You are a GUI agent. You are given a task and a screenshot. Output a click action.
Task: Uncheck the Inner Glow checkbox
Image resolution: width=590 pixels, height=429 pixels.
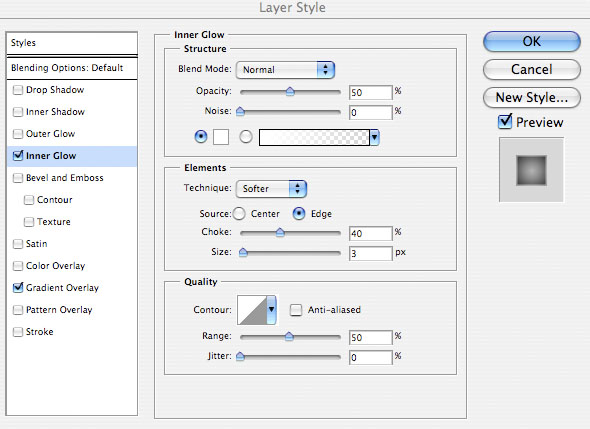click(18, 155)
